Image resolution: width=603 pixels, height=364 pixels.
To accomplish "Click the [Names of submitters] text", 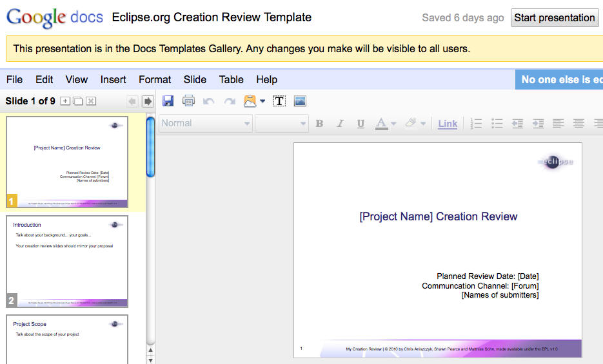I will (x=500, y=295).
